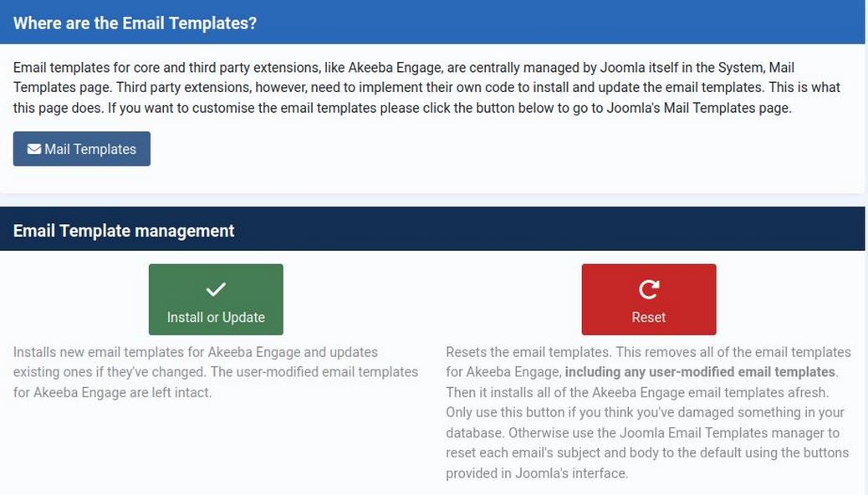The image size is (868, 495).
Task: Click the "Reset" label under the arrow icon
Action: coord(649,318)
